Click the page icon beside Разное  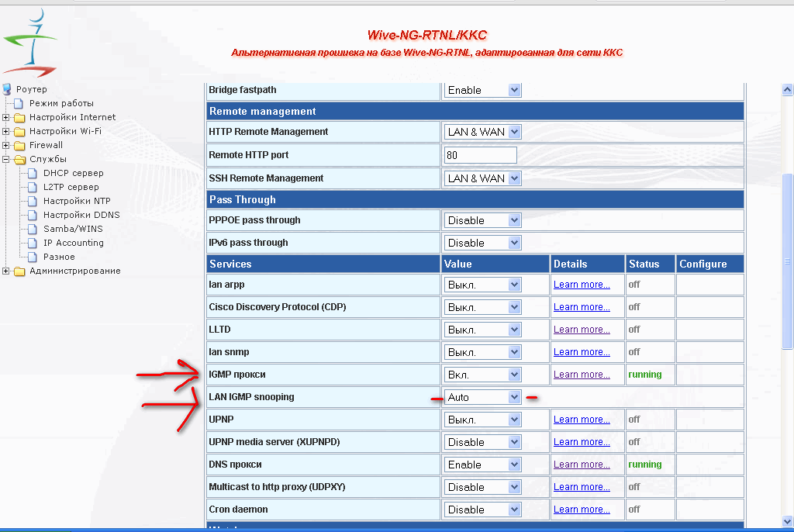(33, 257)
